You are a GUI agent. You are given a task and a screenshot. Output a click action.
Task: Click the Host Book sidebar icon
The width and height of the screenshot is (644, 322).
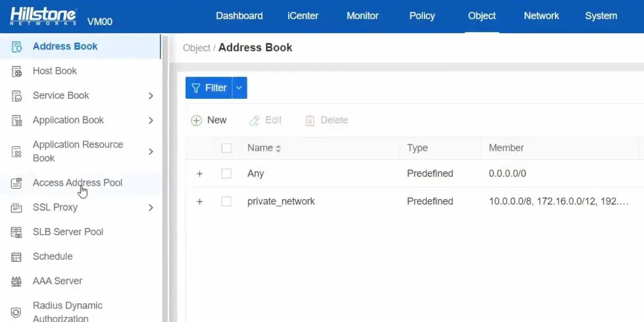click(17, 71)
